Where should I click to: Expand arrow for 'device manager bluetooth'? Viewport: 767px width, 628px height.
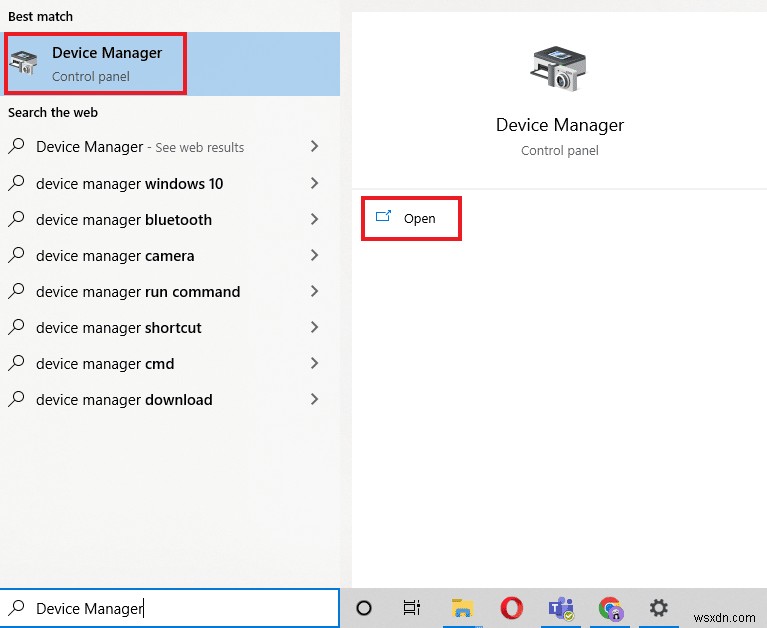tap(314, 219)
